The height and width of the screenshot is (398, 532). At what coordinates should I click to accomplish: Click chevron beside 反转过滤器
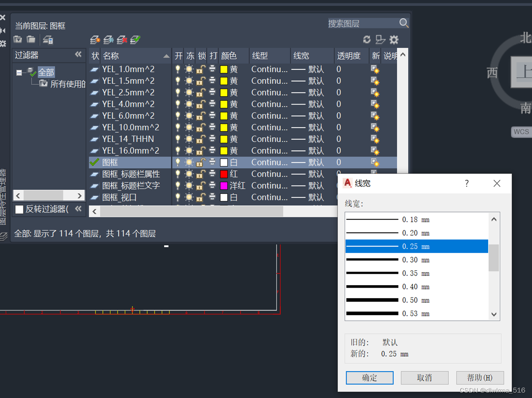click(x=78, y=209)
